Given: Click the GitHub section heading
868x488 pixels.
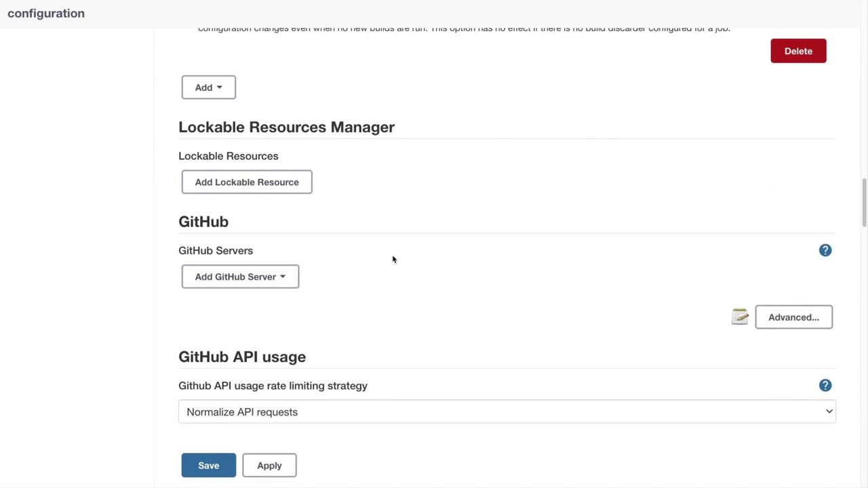Looking at the screenshot, I should pos(203,222).
